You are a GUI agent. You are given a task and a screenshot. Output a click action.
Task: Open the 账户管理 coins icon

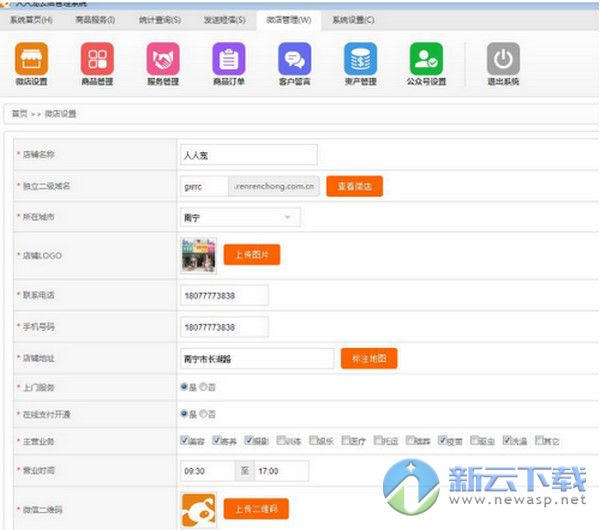pyautogui.click(x=360, y=59)
